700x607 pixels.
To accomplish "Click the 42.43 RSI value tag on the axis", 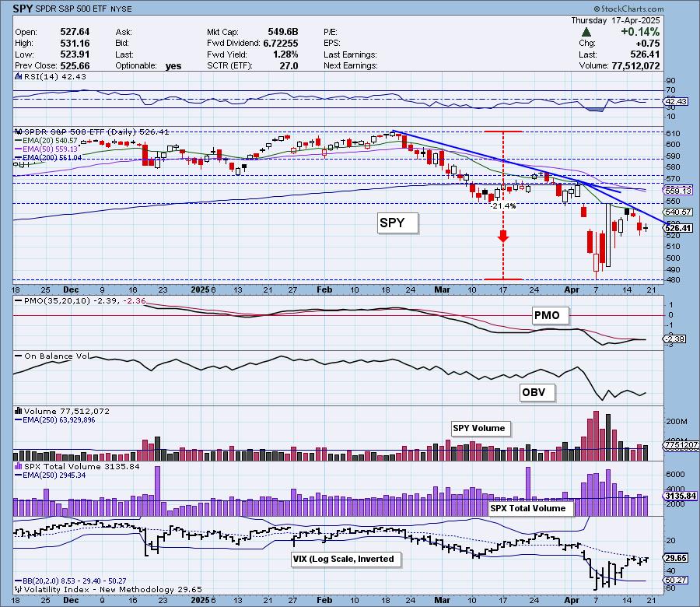I will pyautogui.click(x=677, y=101).
